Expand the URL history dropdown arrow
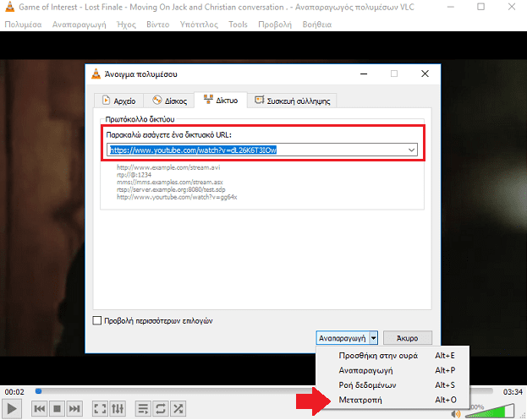 pos(411,150)
